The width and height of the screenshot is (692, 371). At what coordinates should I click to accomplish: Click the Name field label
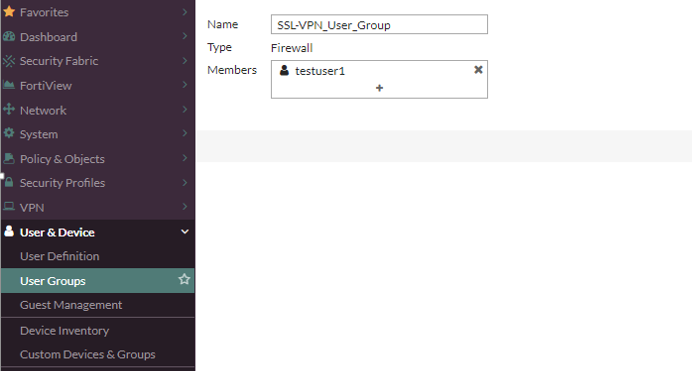pyautogui.click(x=222, y=24)
